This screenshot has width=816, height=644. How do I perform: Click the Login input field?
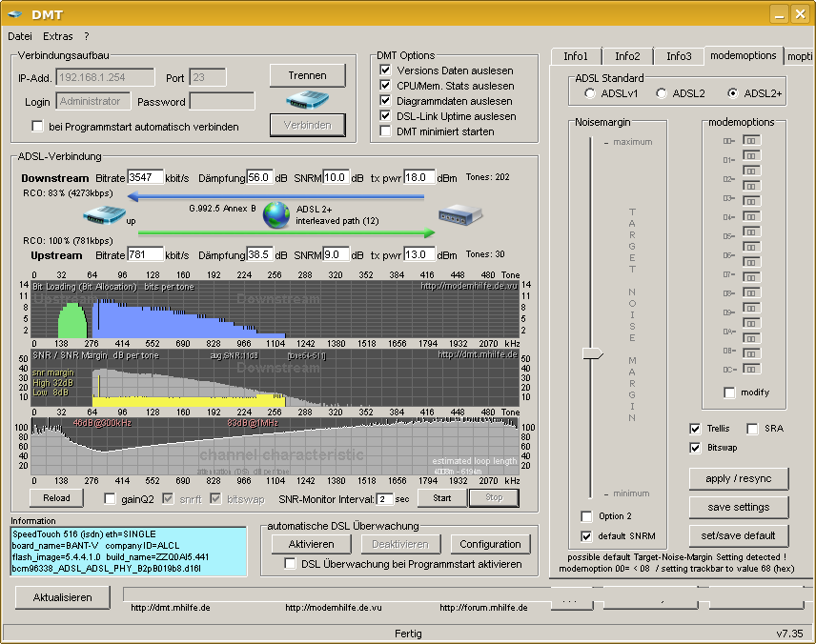(93, 101)
